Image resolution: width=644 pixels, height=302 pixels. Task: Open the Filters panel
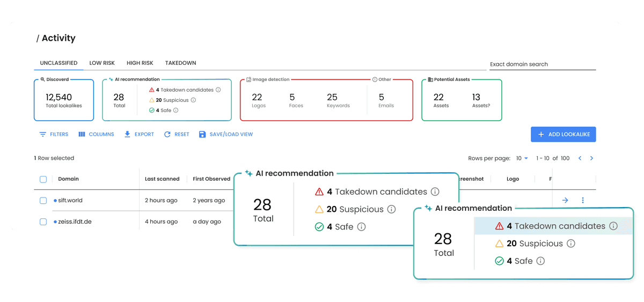coord(54,134)
